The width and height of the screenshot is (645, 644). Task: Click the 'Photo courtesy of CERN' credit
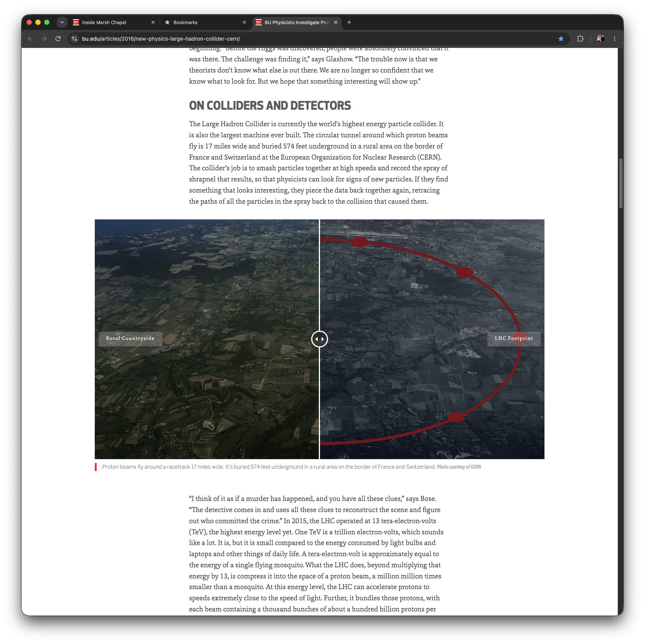click(459, 467)
